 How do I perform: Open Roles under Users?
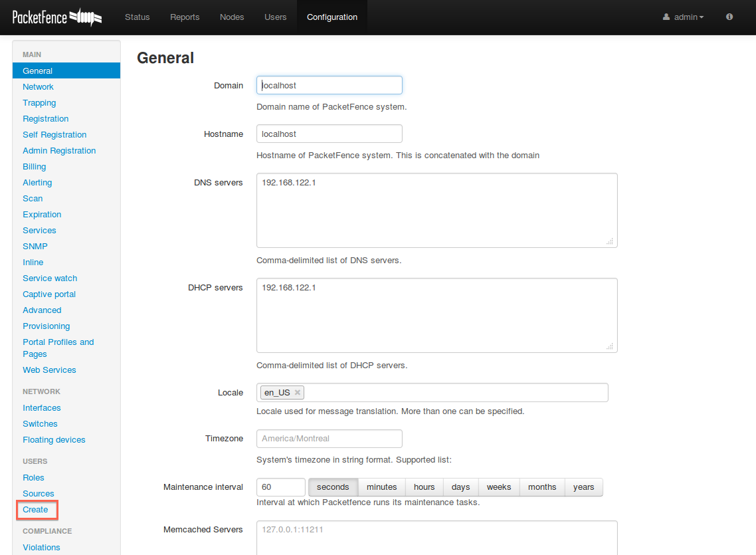pos(33,477)
